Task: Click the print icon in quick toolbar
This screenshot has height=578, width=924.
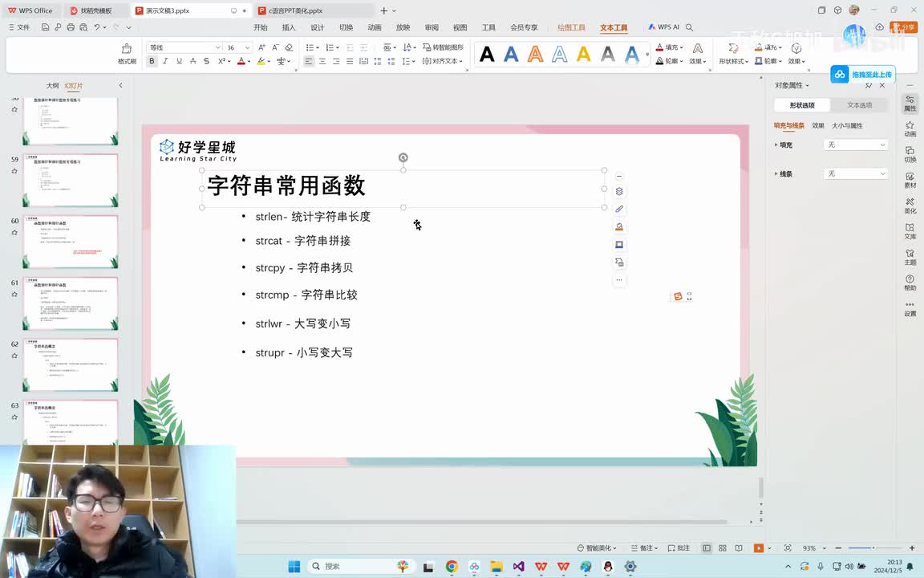Action: point(71,27)
